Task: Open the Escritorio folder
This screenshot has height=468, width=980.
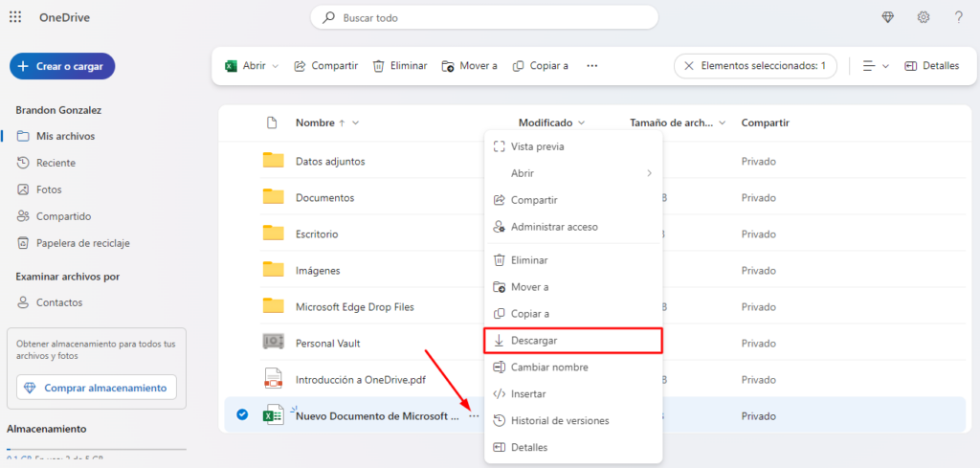Action: (x=317, y=234)
